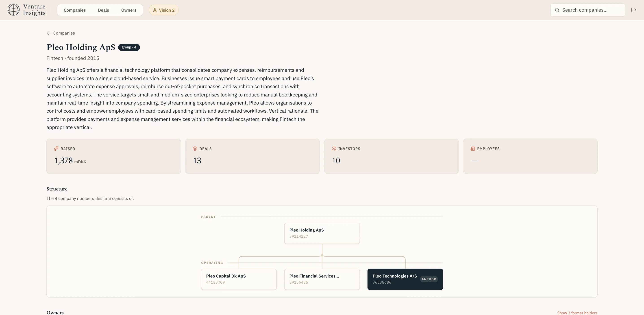Open the Companies nav tab
644x315 pixels.
point(75,10)
